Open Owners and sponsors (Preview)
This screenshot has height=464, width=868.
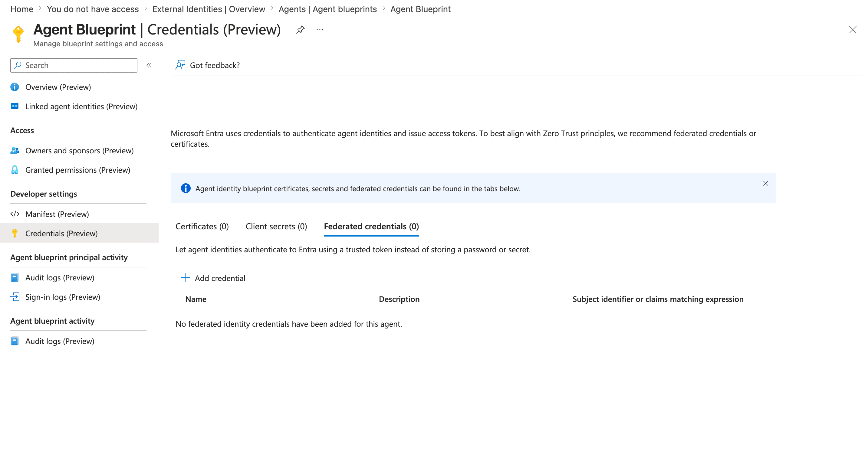coord(80,152)
